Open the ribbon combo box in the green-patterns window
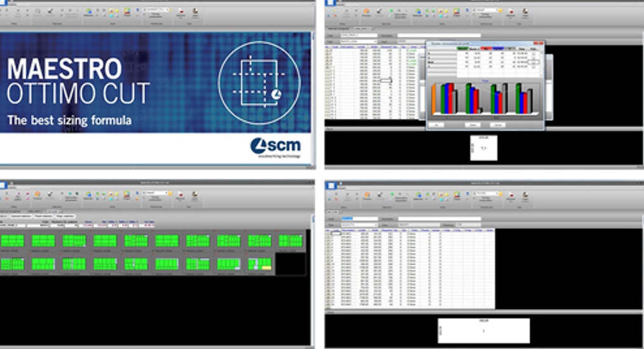Image resolution: width=644 pixels, height=349 pixels. 155,193
